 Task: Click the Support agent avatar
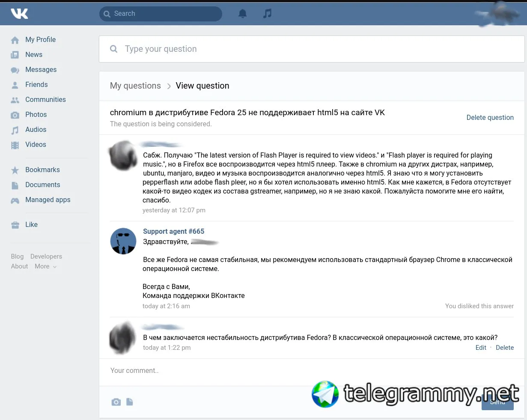point(123,241)
